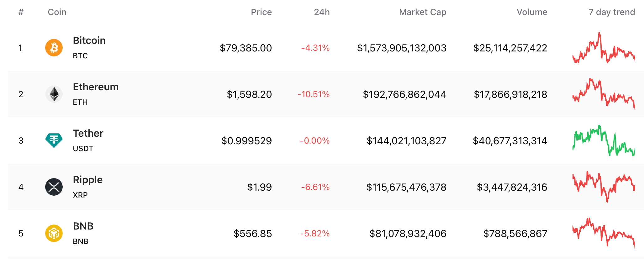
Task: Open Ripple via its XRP icon
Action: [54, 187]
